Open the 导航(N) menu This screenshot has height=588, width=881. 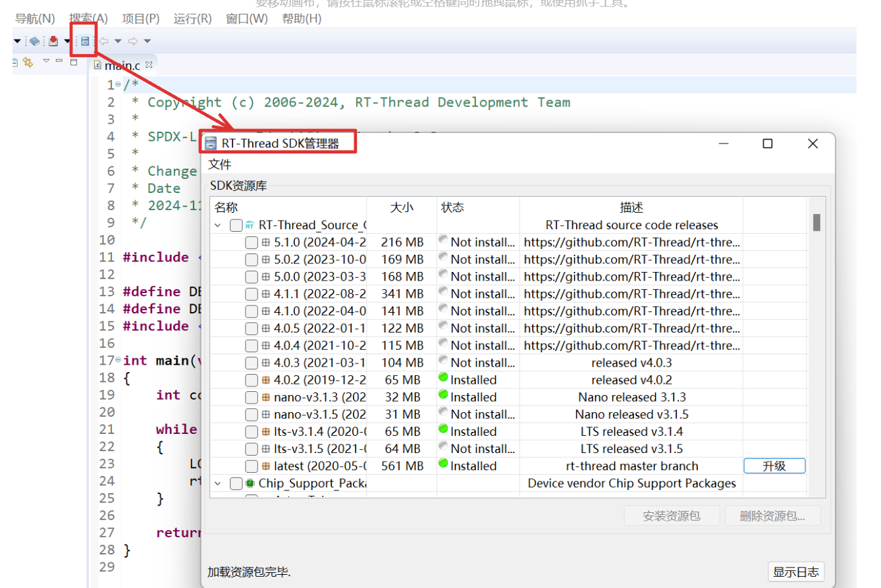coord(35,18)
